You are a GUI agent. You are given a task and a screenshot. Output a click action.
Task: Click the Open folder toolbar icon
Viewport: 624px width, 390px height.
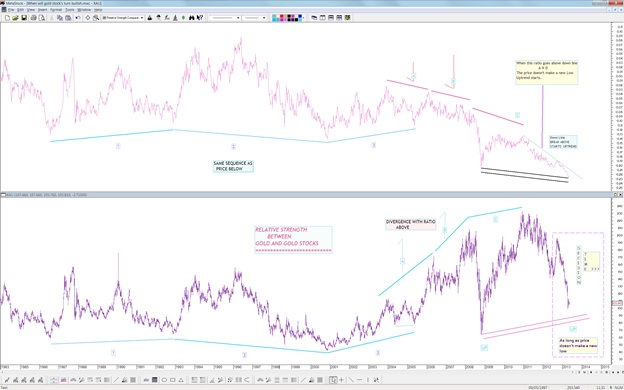click(x=16, y=18)
